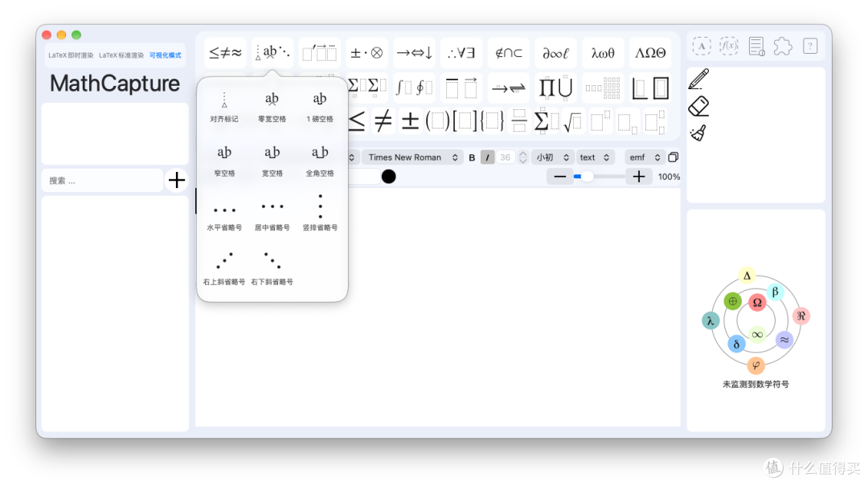This screenshot has height=486, width=868.
Task: Open the integral templates palette
Action: pos(414,88)
